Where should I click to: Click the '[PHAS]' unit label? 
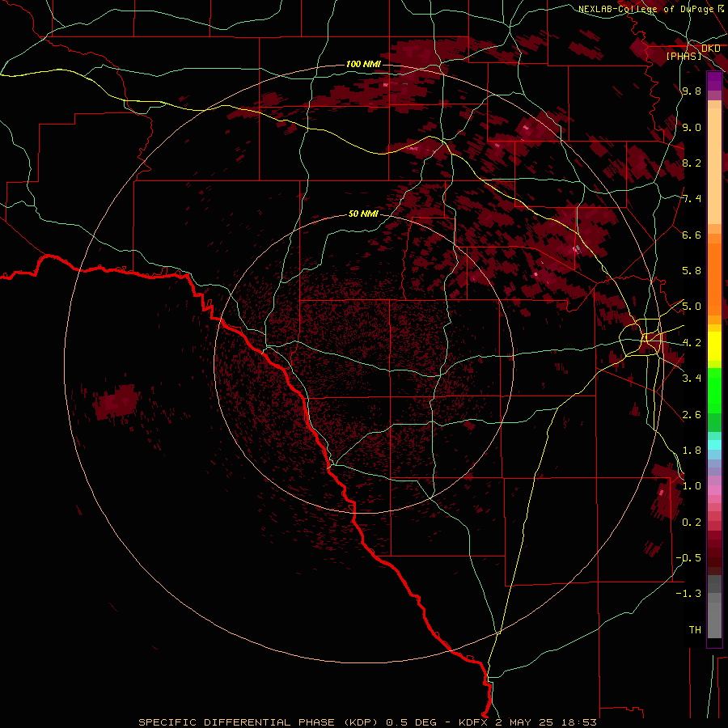coord(684,56)
